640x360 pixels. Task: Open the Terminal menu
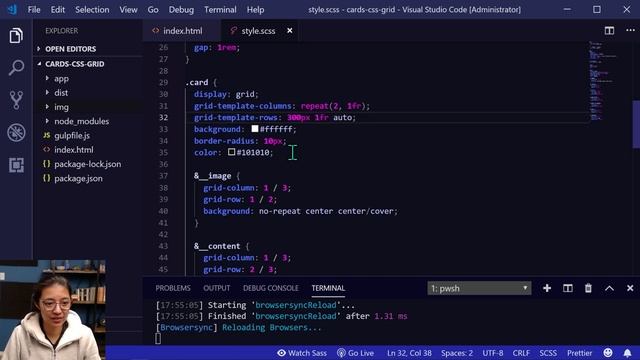click(x=220, y=9)
